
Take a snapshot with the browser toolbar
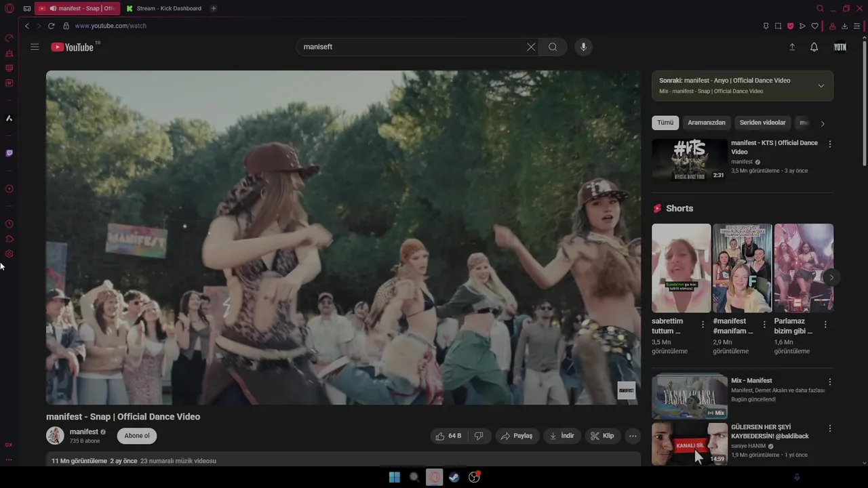(778, 26)
